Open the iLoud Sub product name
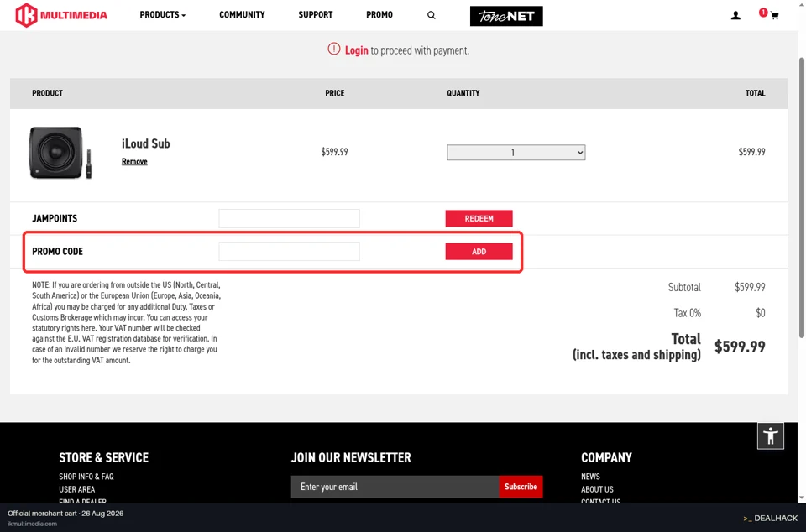This screenshot has width=806, height=532. point(145,143)
